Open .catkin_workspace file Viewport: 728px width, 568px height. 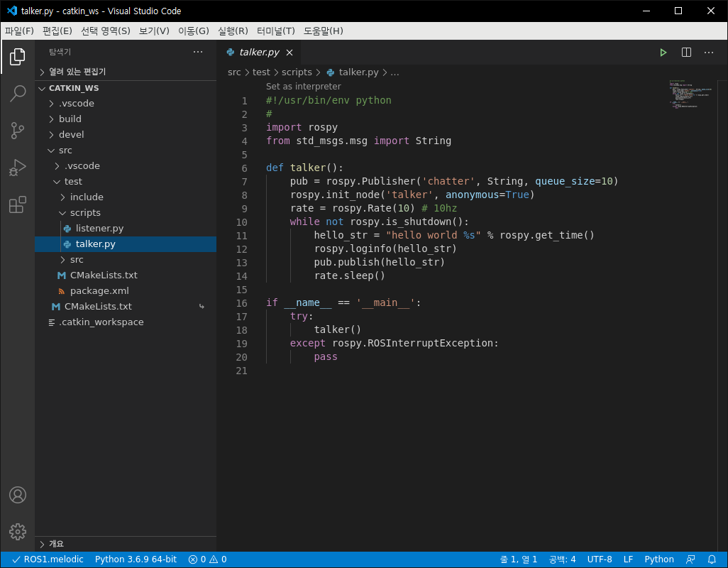[x=126, y=322]
